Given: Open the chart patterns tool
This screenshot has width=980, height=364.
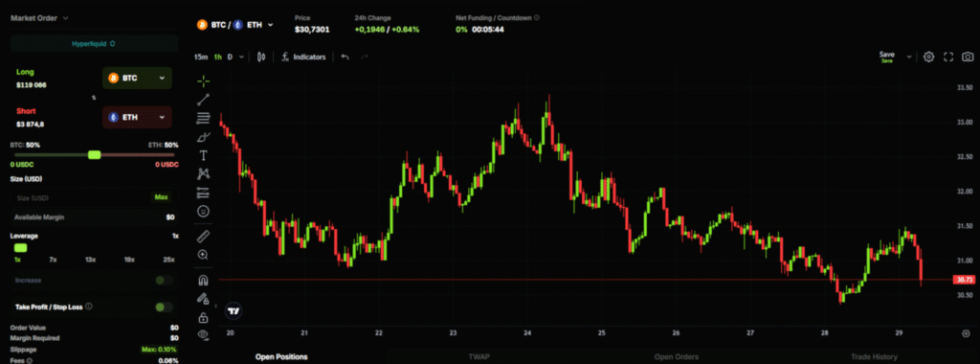Looking at the screenshot, I should click(x=203, y=174).
